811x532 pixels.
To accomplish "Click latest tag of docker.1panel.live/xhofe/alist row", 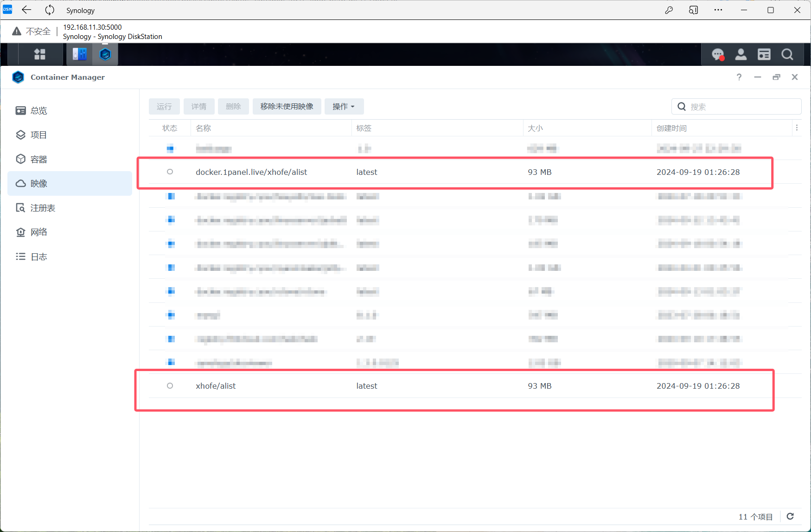I will click(367, 172).
